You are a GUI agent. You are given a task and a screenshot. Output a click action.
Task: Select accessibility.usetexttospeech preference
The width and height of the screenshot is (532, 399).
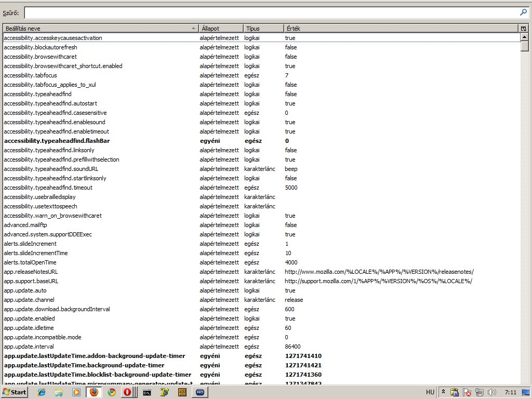261,206
